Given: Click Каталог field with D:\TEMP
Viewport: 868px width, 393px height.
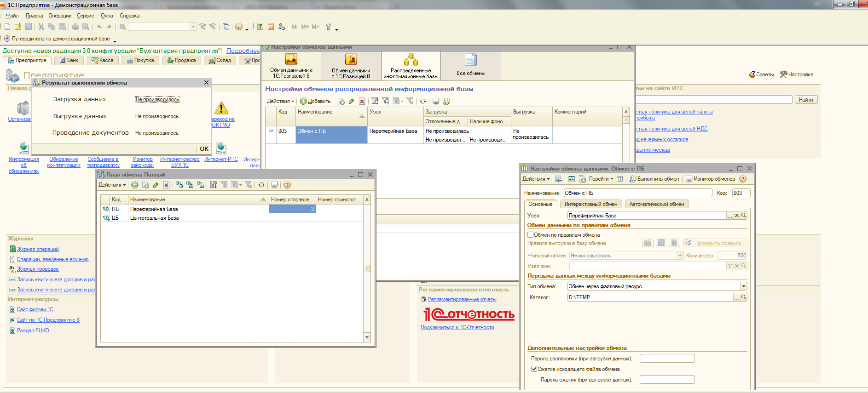Looking at the screenshot, I should coord(650,297).
